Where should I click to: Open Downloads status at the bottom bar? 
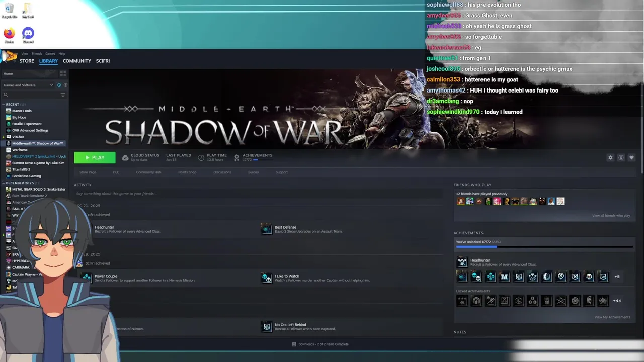tap(320, 344)
